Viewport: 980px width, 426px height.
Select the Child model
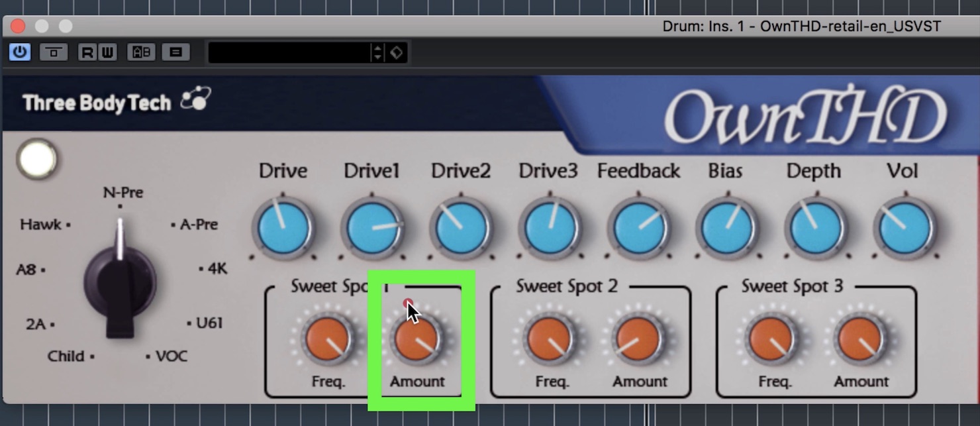pyautogui.click(x=66, y=356)
